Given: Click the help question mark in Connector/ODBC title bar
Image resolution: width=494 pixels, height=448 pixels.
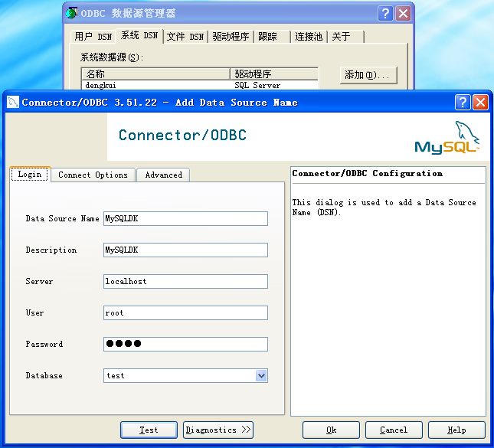Looking at the screenshot, I should pos(463,103).
